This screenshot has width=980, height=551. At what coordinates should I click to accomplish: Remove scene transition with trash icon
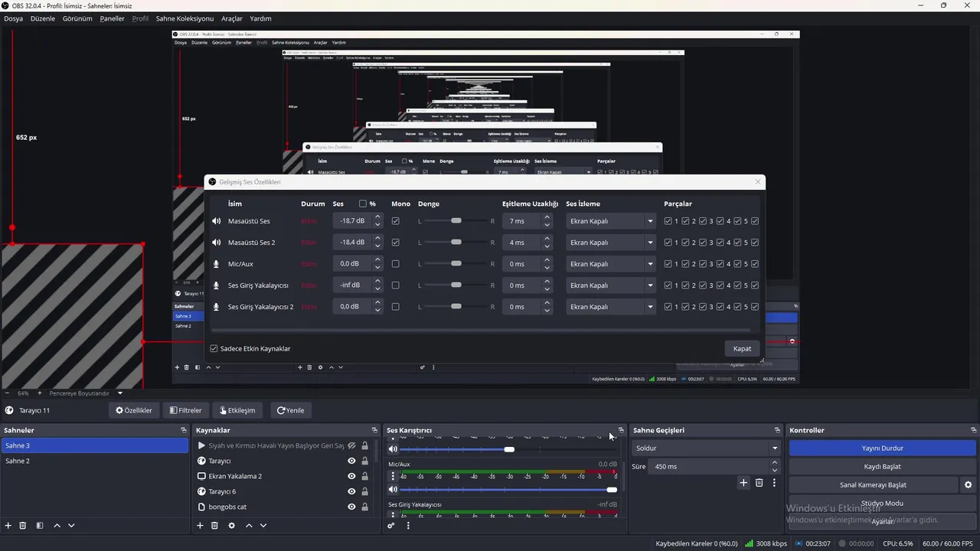click(759, 483)
